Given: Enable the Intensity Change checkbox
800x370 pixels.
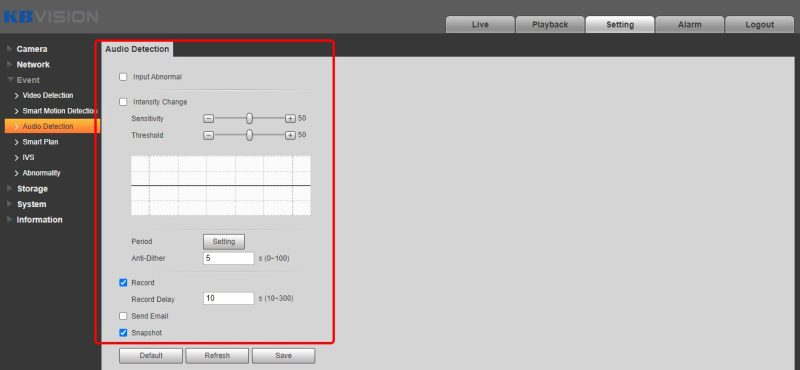Looking at the screenshot, I should (123, 102).
